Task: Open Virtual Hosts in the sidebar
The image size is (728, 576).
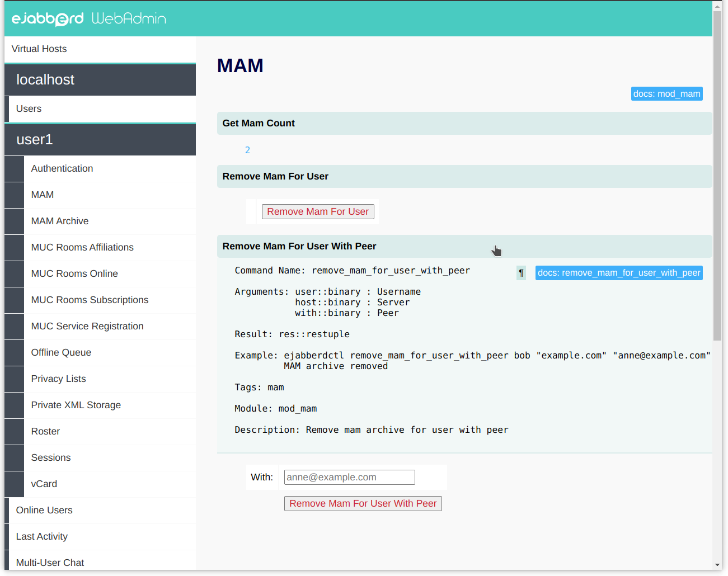Action: (x=100, y=49)
